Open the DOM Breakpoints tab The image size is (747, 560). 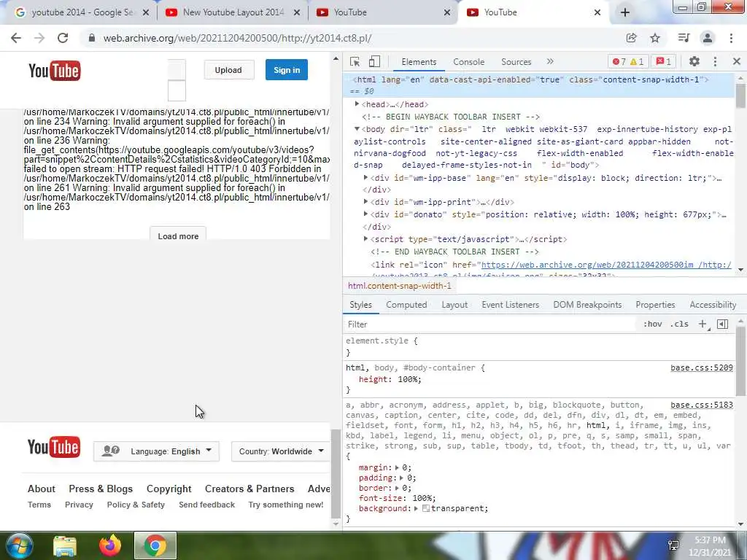point(587,305)
